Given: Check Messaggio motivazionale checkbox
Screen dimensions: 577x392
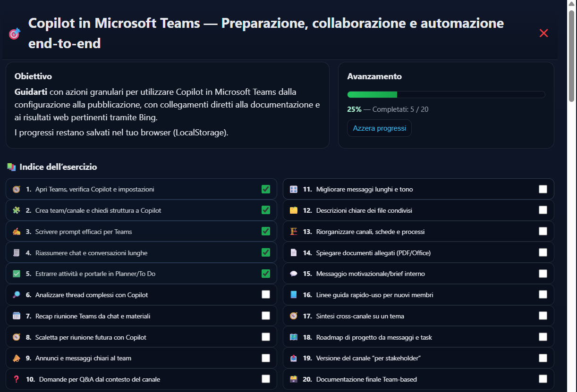Looking at the screenshot, I should coord(543,274).
